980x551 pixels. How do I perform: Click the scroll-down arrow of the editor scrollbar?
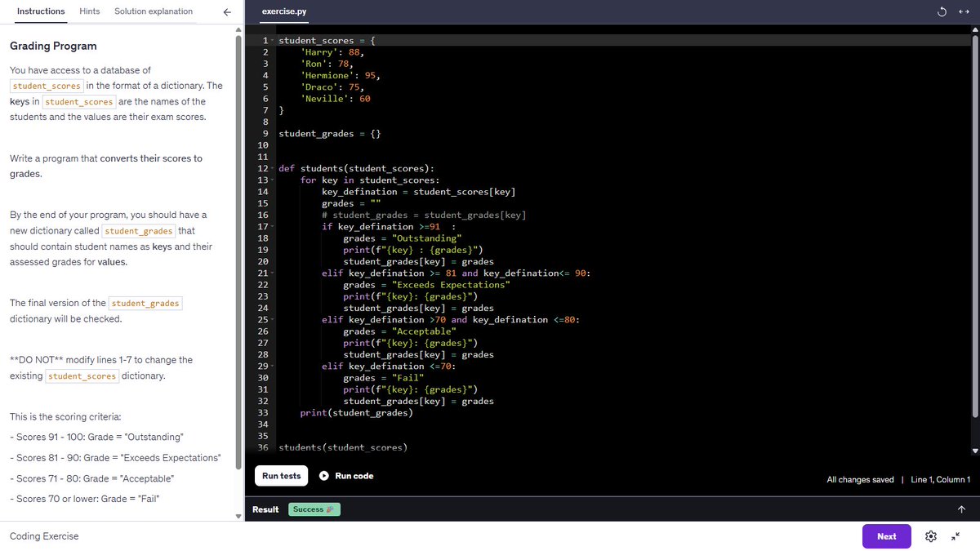pyautogui.click(x=974, y=451)
